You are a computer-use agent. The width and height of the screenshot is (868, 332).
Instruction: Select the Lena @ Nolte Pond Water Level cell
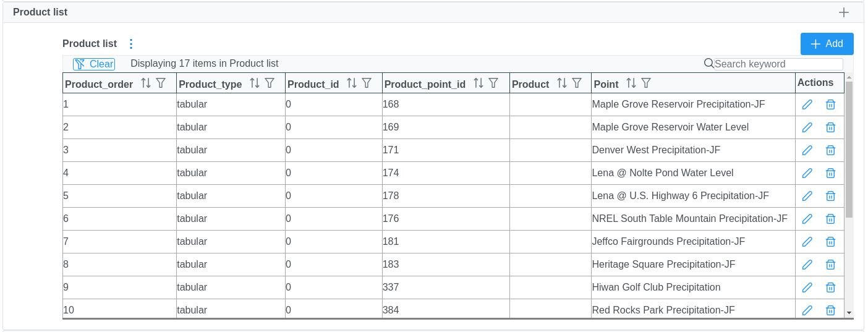(x=663, y=173)
